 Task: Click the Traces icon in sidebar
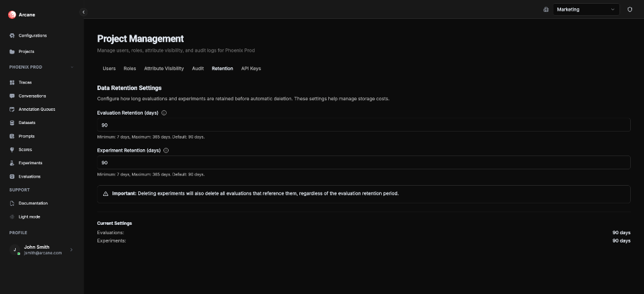12,82
